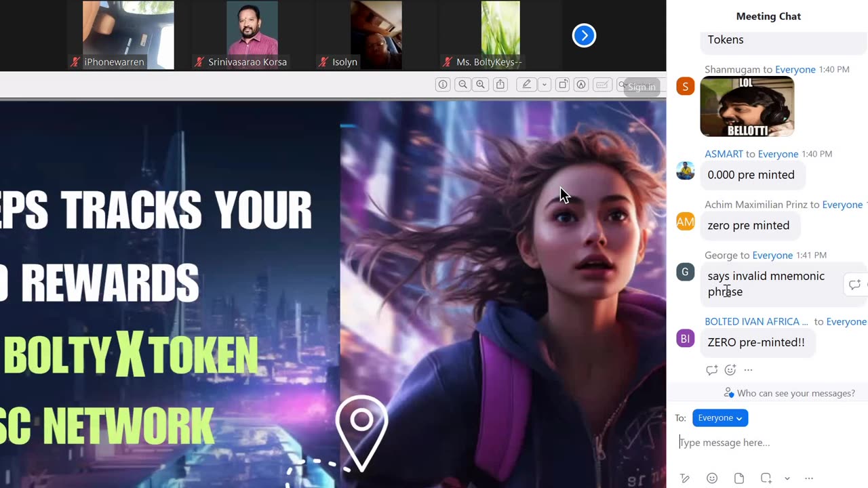Zoom in the shared document
Image resolution: width=868 pixels, height=488 pixels.
pyautogui.click(x=480, y=85)
